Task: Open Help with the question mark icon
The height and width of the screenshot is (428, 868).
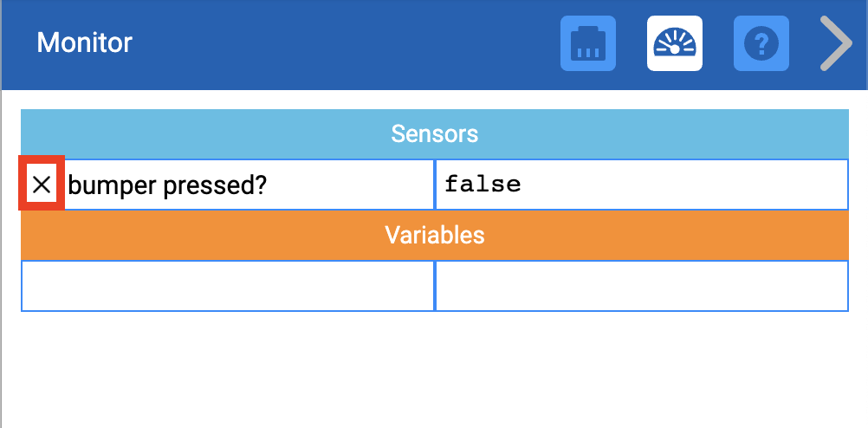Action: click(761, 43)
